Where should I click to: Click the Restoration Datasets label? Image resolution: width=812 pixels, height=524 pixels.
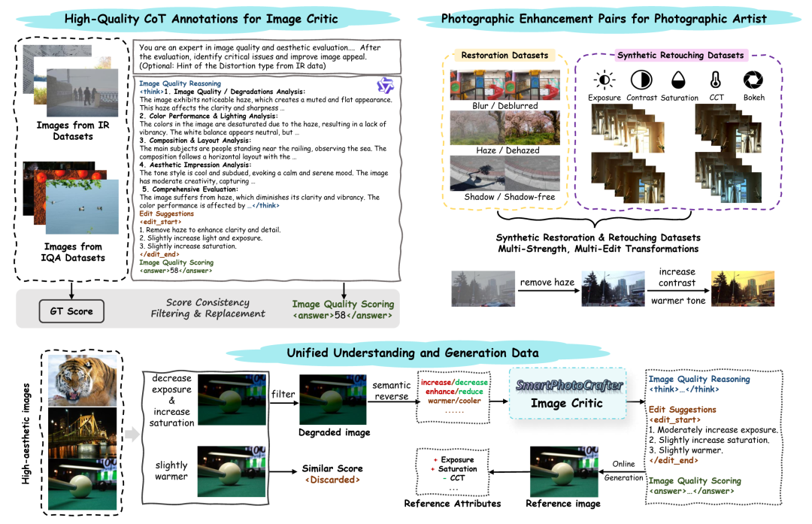(504, 56)
